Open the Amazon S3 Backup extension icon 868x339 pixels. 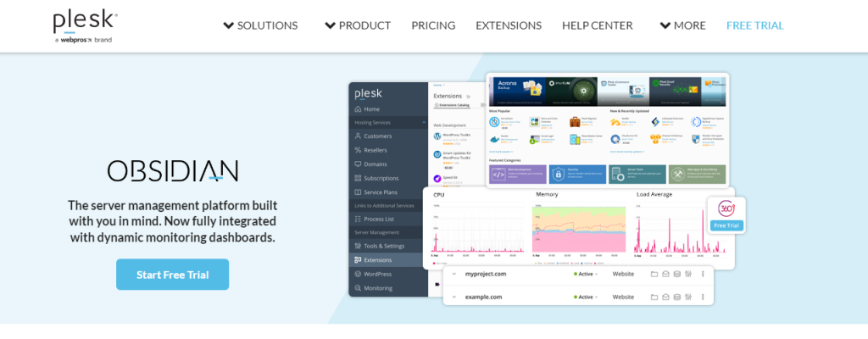655,140
